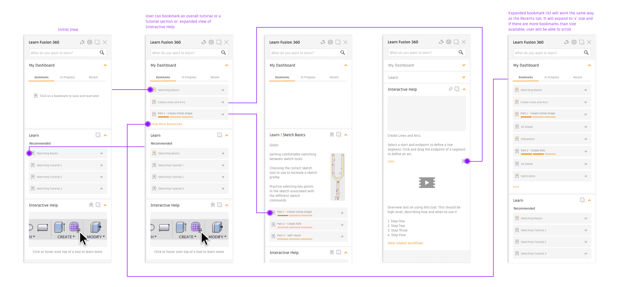Screen dimensions: 644x287
Task: Open View related workflows
Action: [x=405, y=243]
